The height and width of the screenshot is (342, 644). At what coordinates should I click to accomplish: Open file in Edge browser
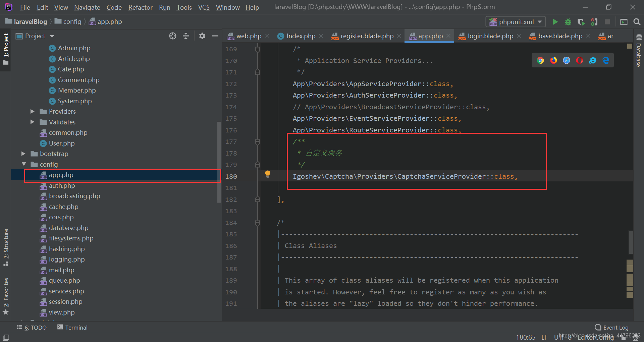pos(606,60)
